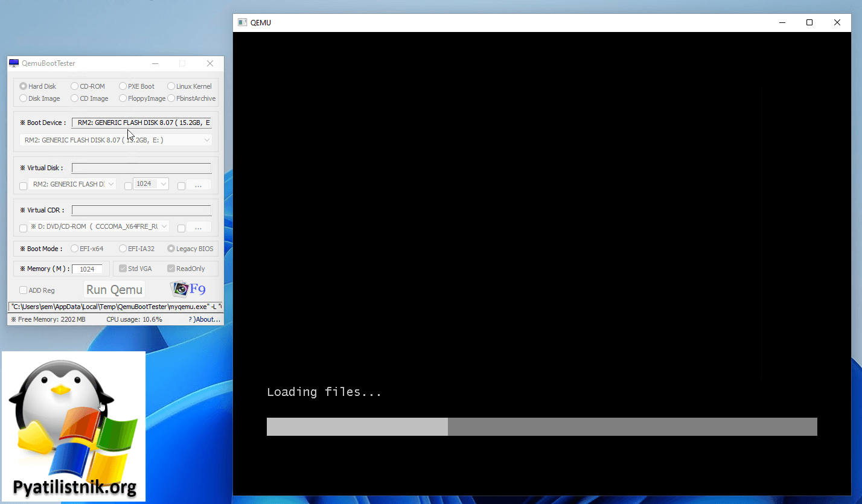Viewport: 862px width, 504px height.
Task: Open the 1024 virtual disk size dropdown
Action: (163, 184)
